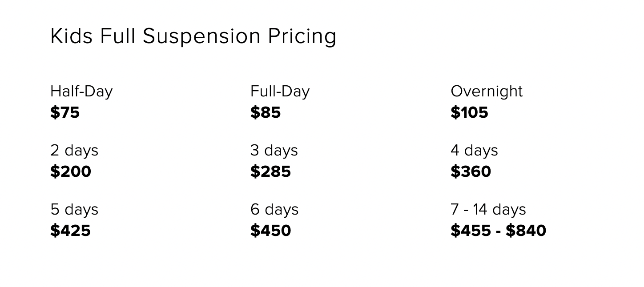
Task: Select the Full-Day label
Action: click(x=280, y=92)
